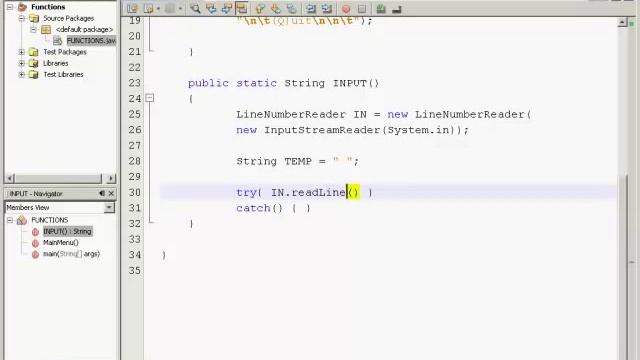Image resolution: width=640 pixels, height=360 pixels.
Task: Click first editor toolbar navigation icon
Action: (132, 9)
